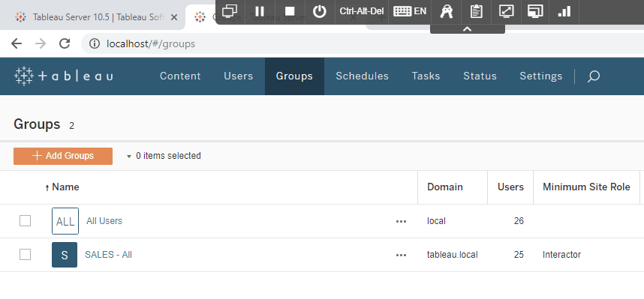The image size is (644, 299).
Task: Click the fullscreen resize icon
Action: pos(507,11)
